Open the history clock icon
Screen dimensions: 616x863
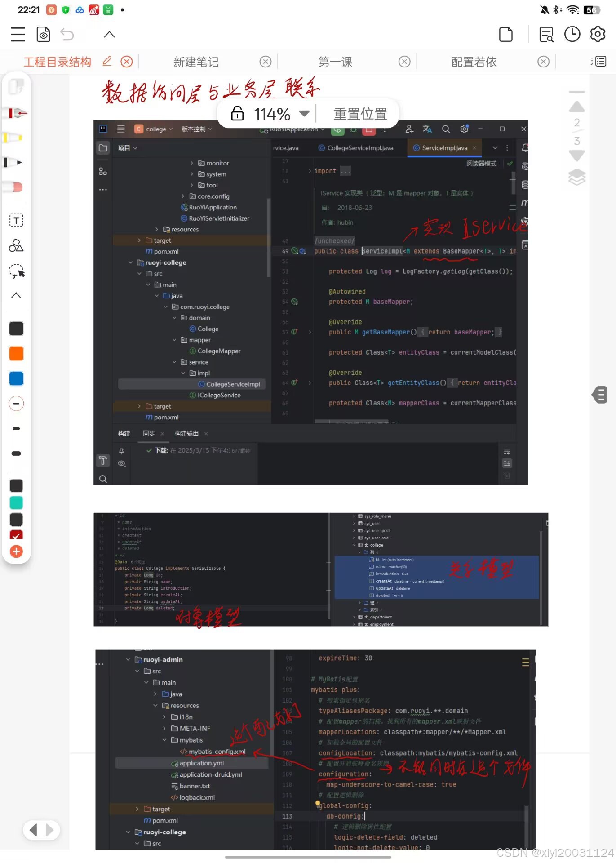coord(572,35)
